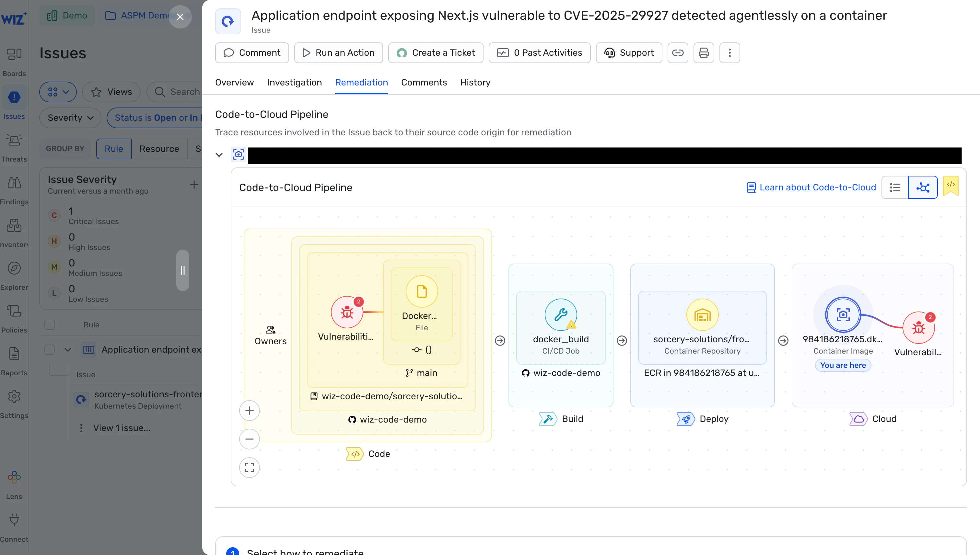The height and width of the screenshot is (555, 980).
Task: Switch to the Overview tab
Action: tap(234, 82)
